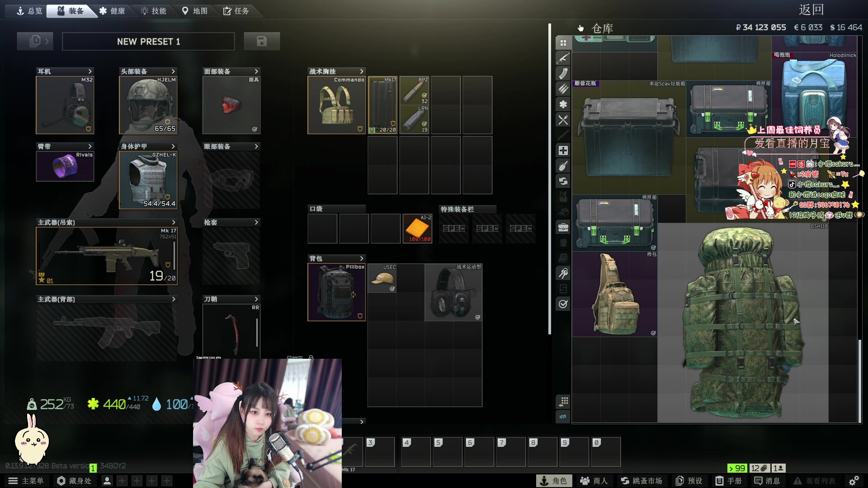Viewport: 868px width, 488px height.
Task: Select the keys filter icon in stash
Action: [563, 273]
